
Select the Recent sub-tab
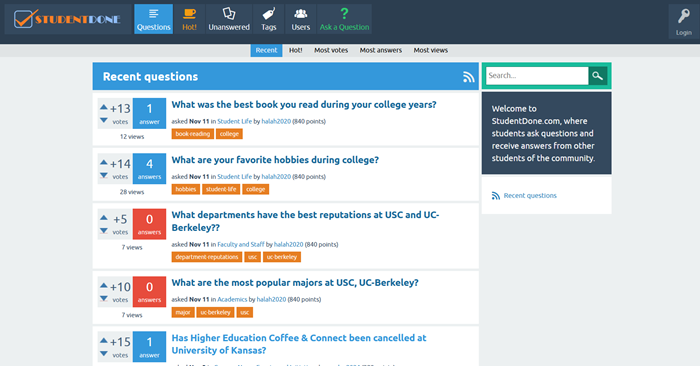coord(266,50)
